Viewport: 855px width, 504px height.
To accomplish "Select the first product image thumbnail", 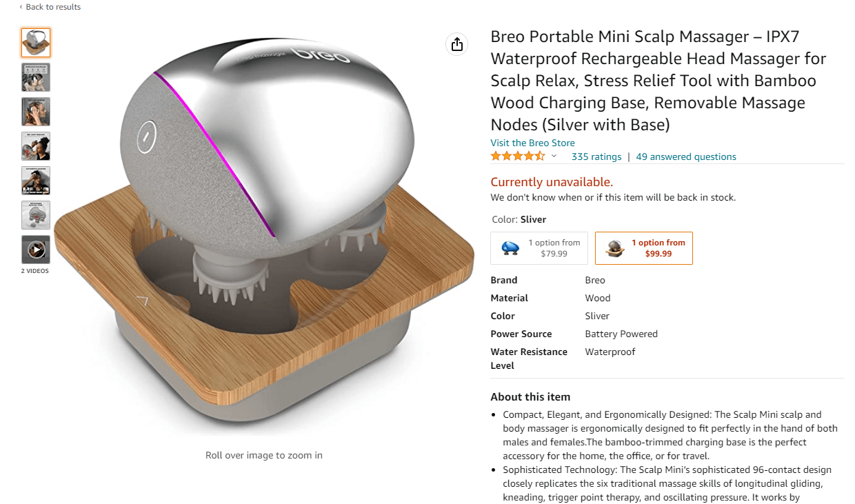I will (x=36, y=43).
